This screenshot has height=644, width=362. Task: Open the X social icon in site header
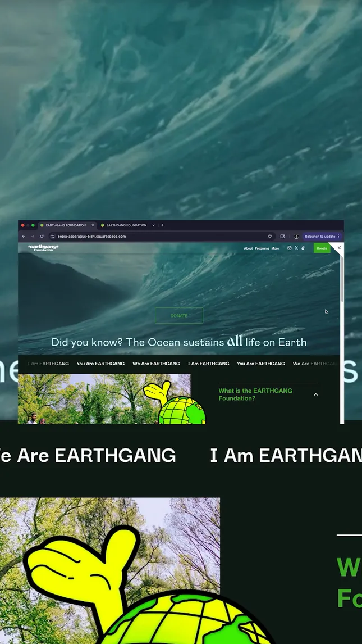pyautogui.click(x=296, y=248)
